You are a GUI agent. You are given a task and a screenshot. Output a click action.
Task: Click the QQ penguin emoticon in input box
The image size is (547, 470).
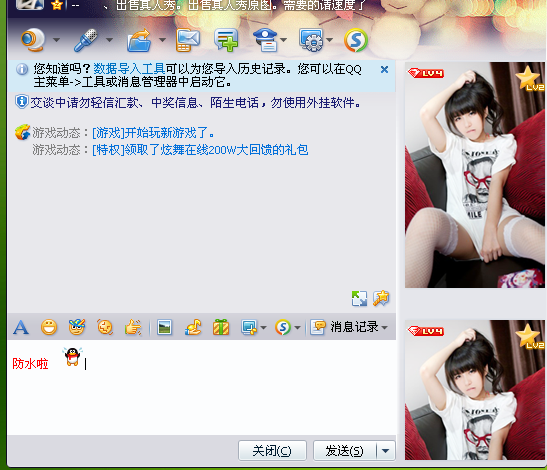click(x=73, y=357)
